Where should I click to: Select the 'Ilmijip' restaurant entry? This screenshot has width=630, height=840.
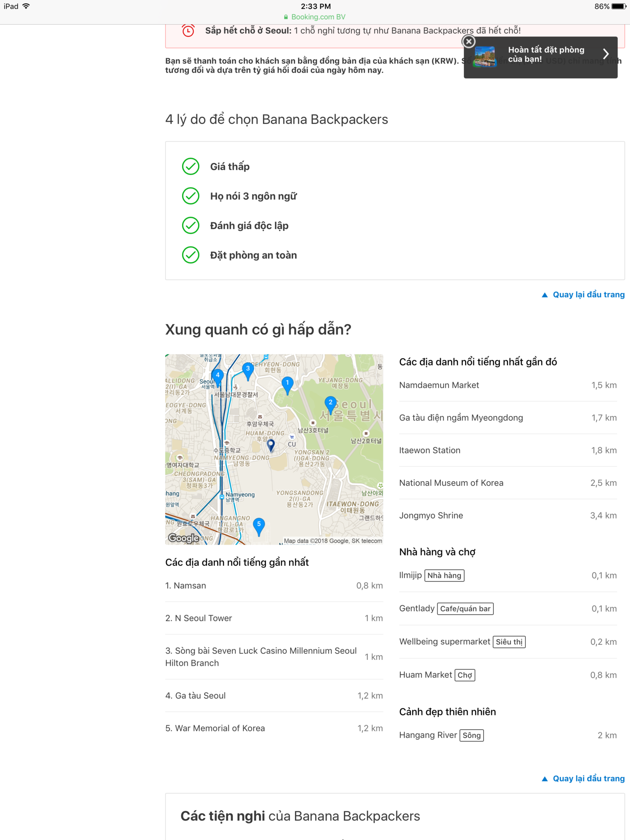click(508, 575)
